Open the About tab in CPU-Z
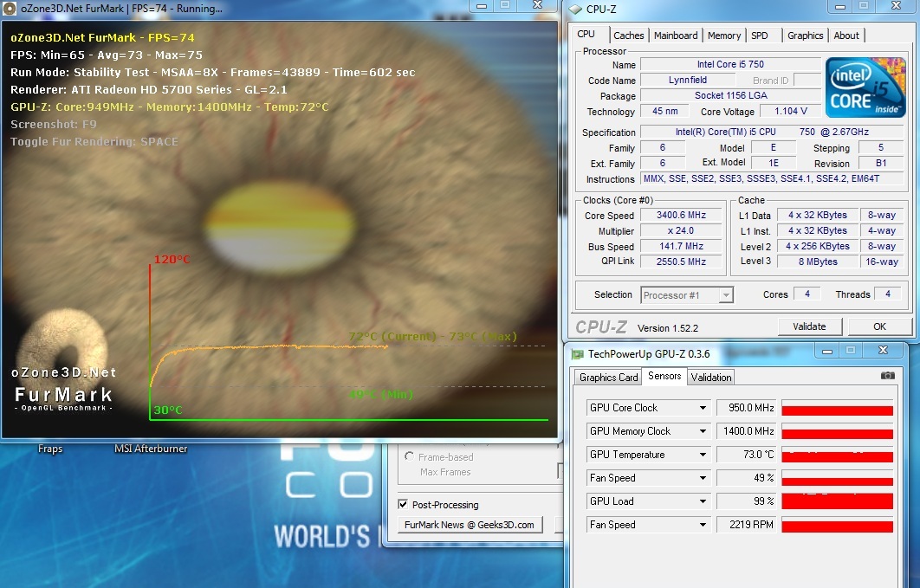Screen dimensions: 920x588 846,36
